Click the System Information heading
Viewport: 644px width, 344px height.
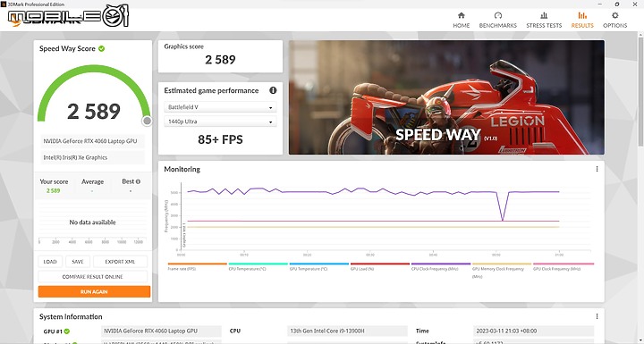coord(71,316)
